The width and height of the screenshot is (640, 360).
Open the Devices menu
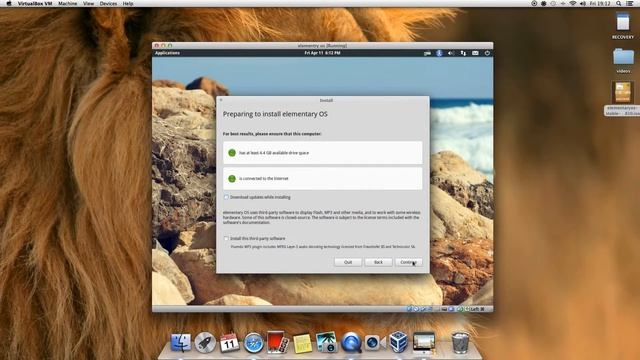pyautogui.click(x=108, y=3)
